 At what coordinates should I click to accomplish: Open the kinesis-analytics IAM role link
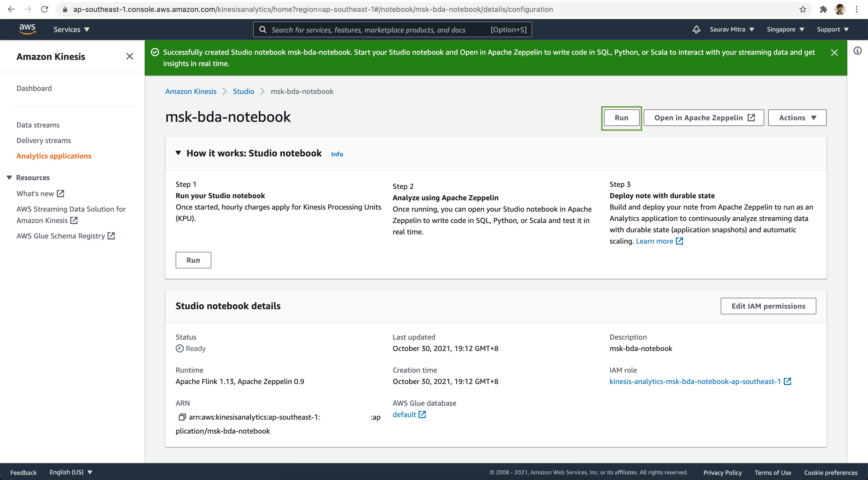pos(695,381)
